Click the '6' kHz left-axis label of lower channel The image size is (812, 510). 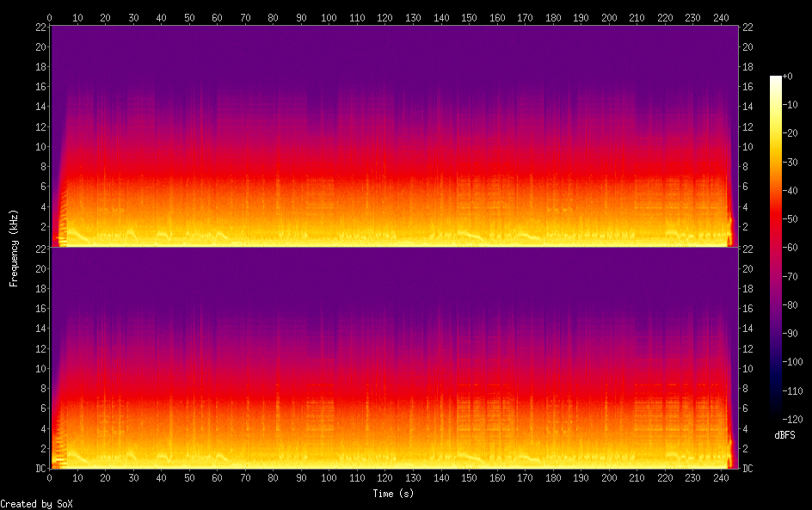pos(44,408)
